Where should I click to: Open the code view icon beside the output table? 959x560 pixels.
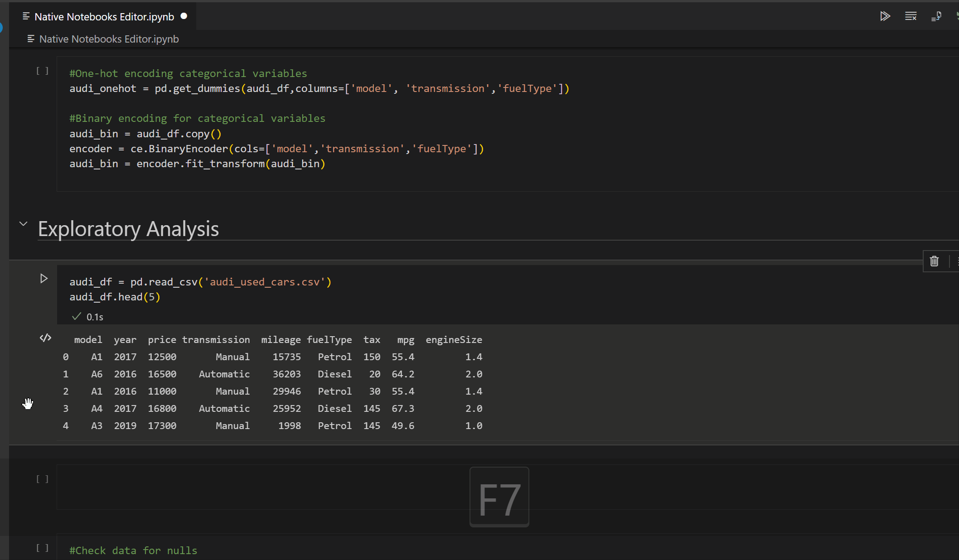point(45,338)
